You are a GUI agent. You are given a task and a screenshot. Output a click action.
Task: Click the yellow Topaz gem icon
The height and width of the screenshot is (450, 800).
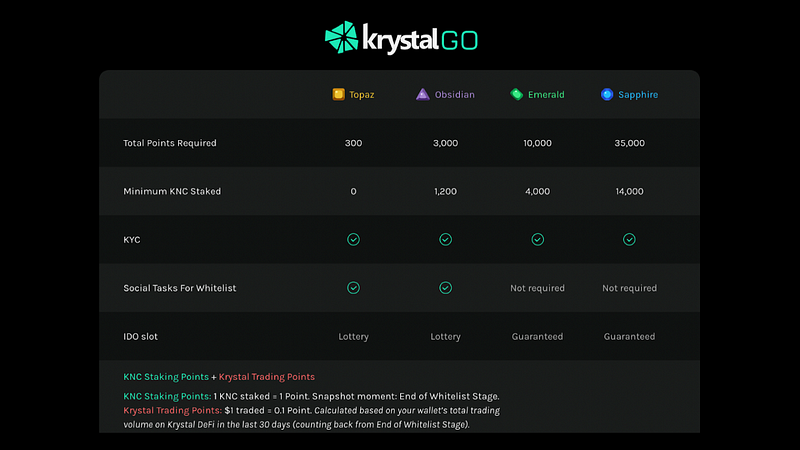[338, 94]
